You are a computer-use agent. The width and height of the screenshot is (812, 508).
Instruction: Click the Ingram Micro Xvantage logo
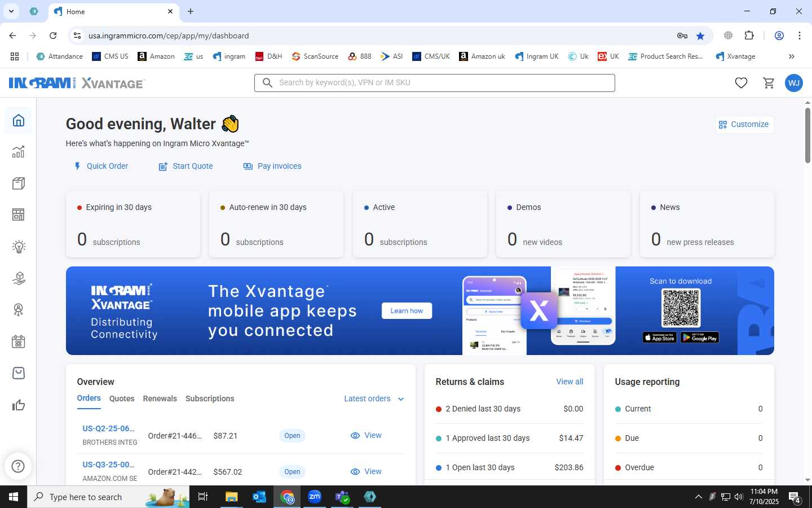[77, 83]
